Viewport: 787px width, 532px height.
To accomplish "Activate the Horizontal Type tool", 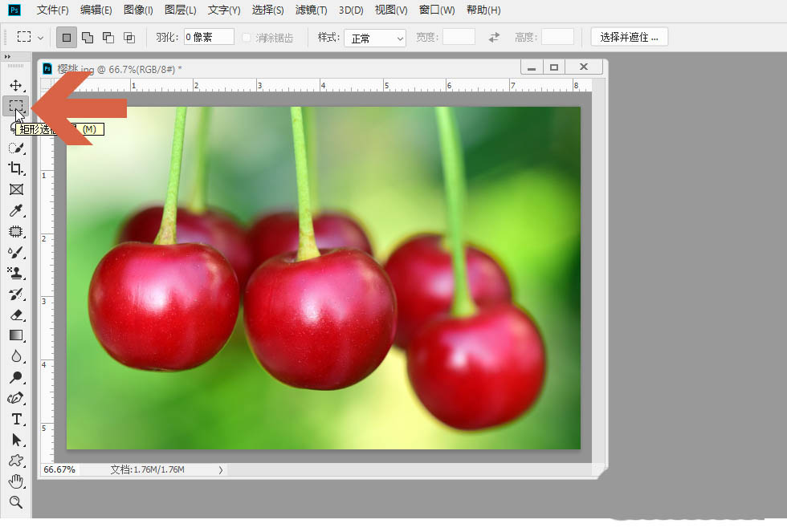I will click(x=15, y=419).
